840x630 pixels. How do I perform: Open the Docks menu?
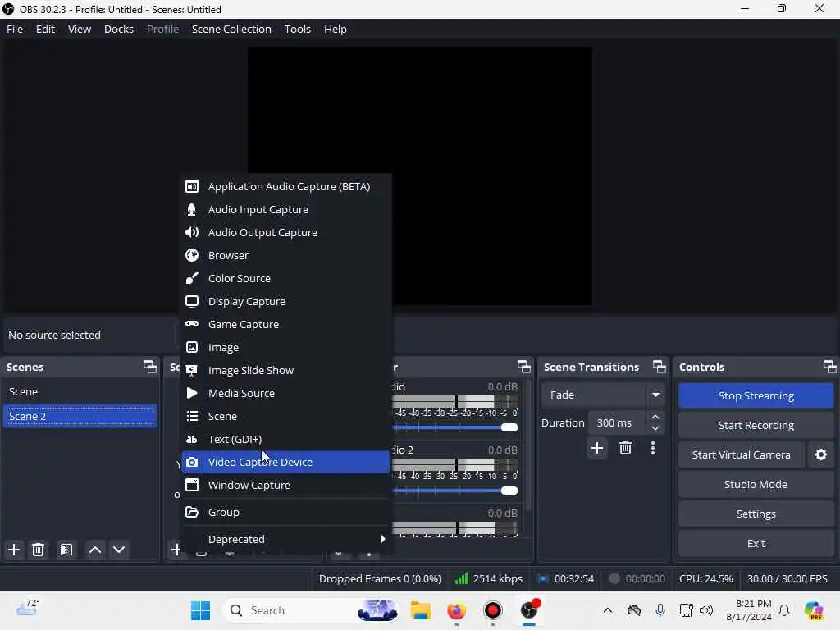pyautogui.click(x=119, y=29)
